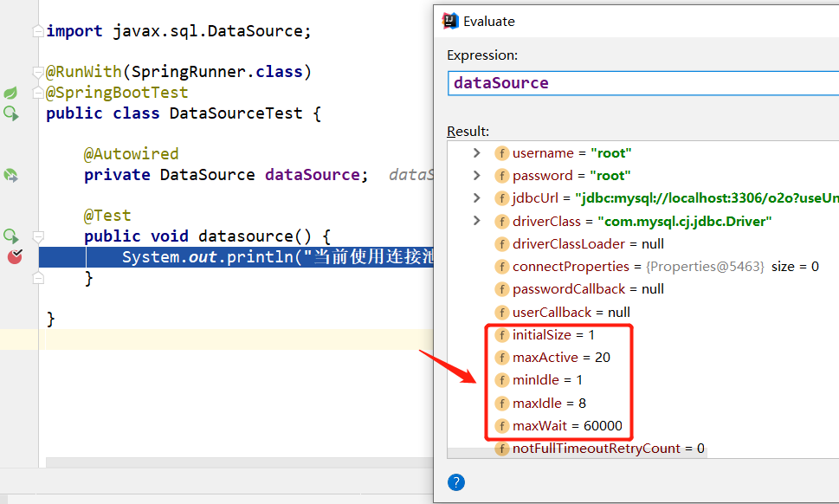This screenshot has width=839, height=504.
Task: Click the @Test annotation
Action: pos(107,216)
